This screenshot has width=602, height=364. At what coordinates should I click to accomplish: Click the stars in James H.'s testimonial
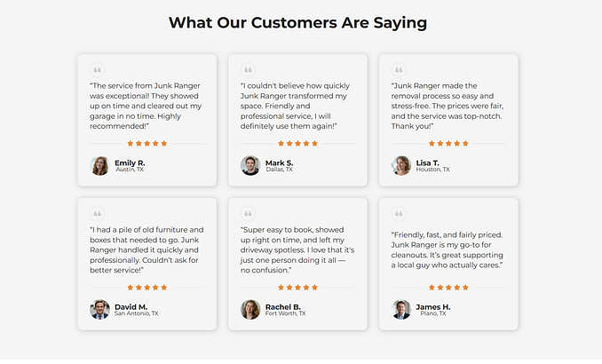coord(449,288)
